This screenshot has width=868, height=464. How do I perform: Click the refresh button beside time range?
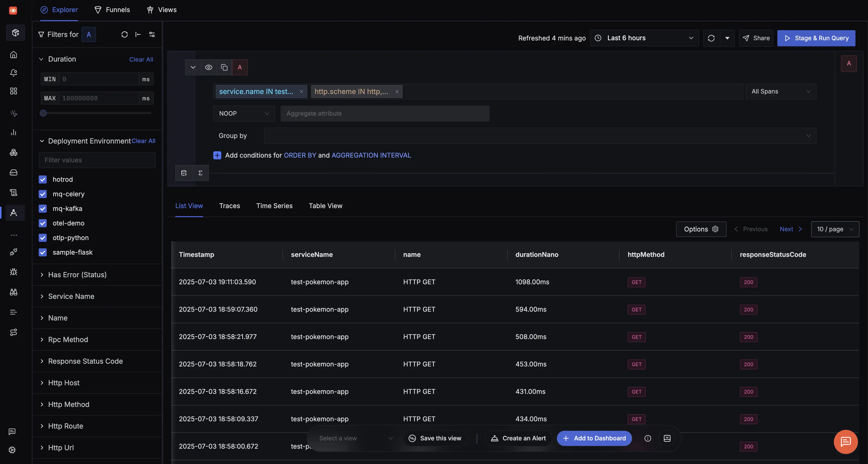point(711,38)
